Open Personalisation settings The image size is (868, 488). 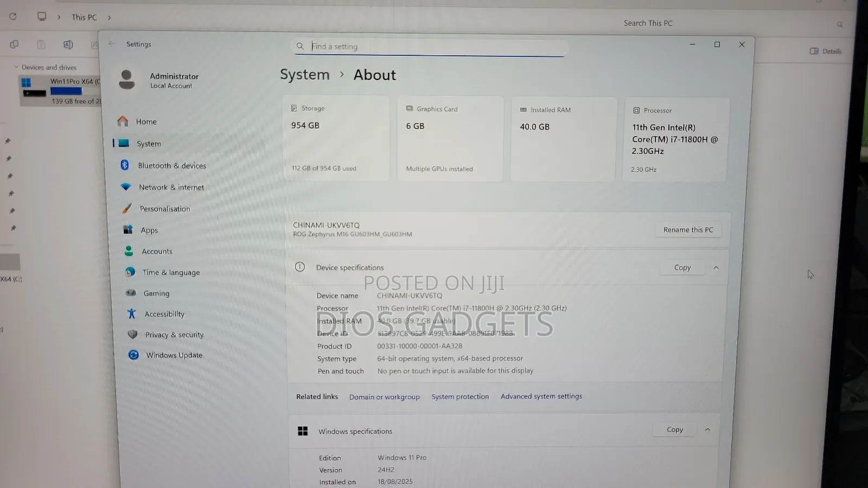pyautogui.click(x=165, y=209)
